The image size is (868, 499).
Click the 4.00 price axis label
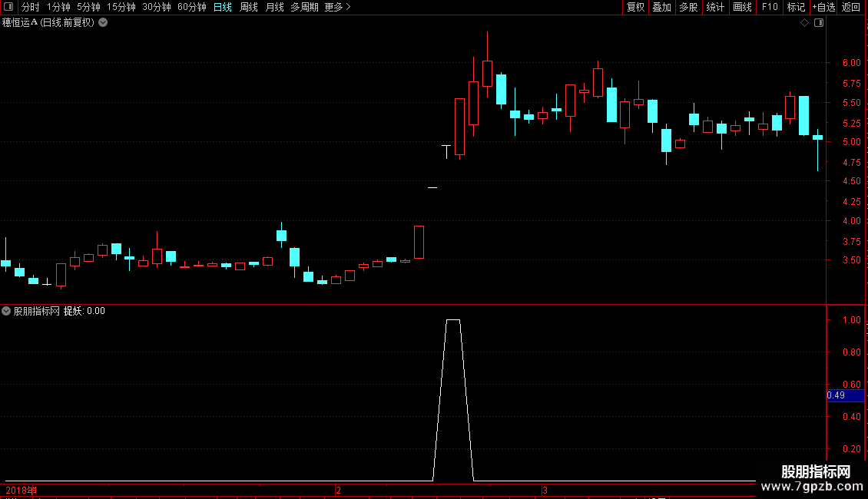click(x=851, y=221)
